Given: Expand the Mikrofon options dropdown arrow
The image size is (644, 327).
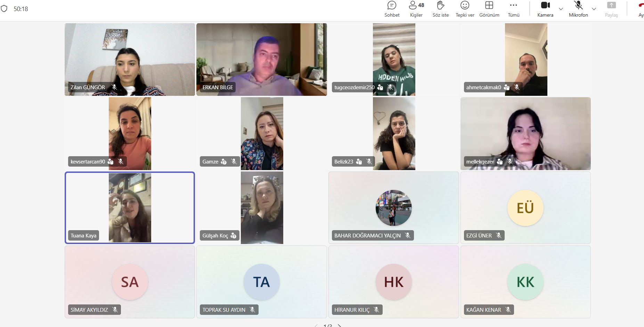Looking at the screenshot, I should click(594, 9).
